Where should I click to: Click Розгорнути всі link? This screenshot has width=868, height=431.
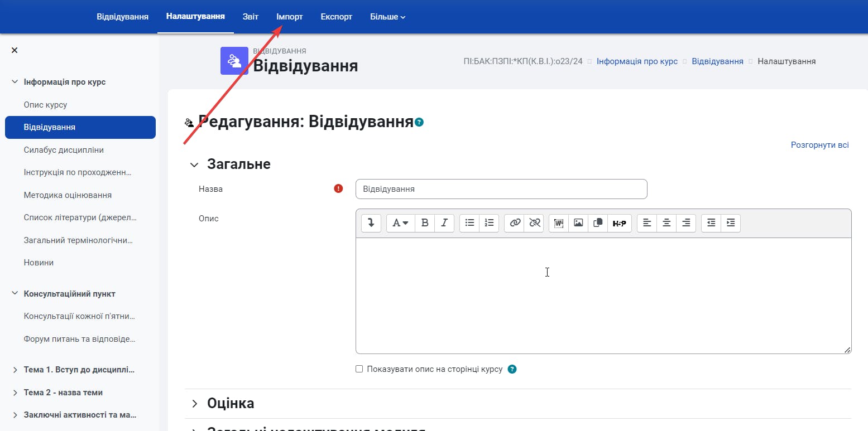click(x=820, y=145)
